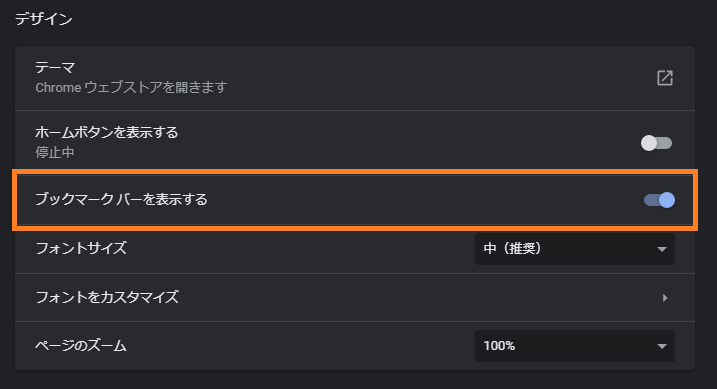Screen dimensions: 717x389
Task: Click the 100% zoom value
Action: [x=499, y=346]
